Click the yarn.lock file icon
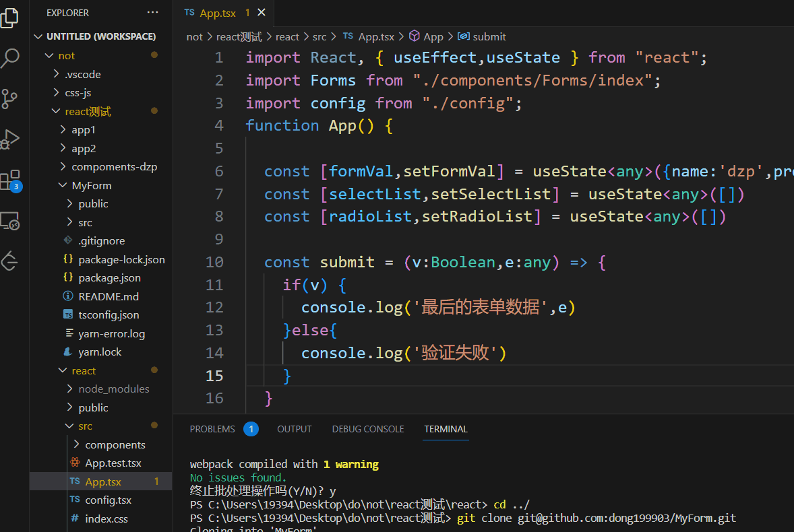The image size is (794, 532). [67, 352]
